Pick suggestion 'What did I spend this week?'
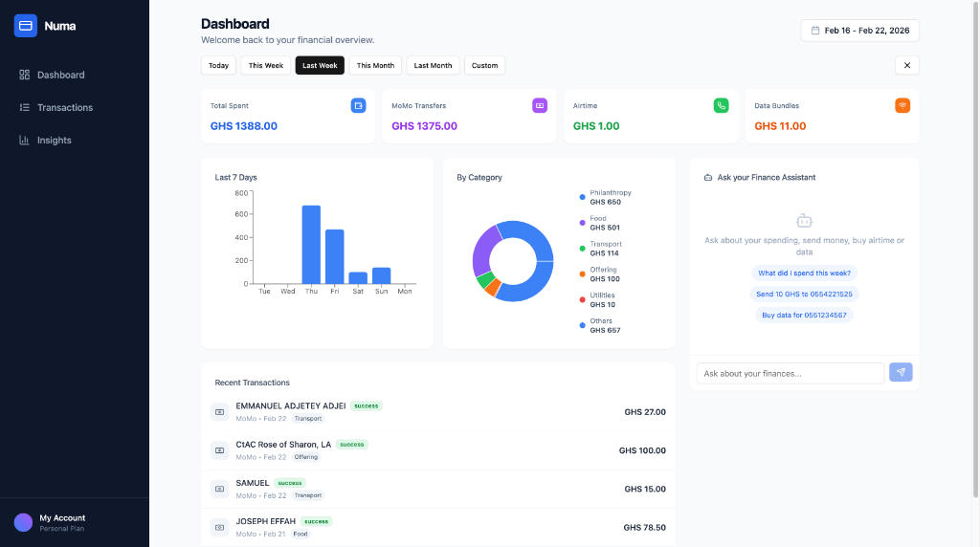 pos(804,273)
